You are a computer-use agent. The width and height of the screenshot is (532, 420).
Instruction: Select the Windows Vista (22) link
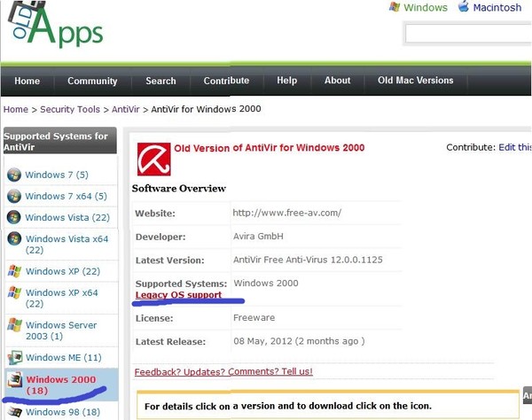pyautogui.click(x=67, y=218)
